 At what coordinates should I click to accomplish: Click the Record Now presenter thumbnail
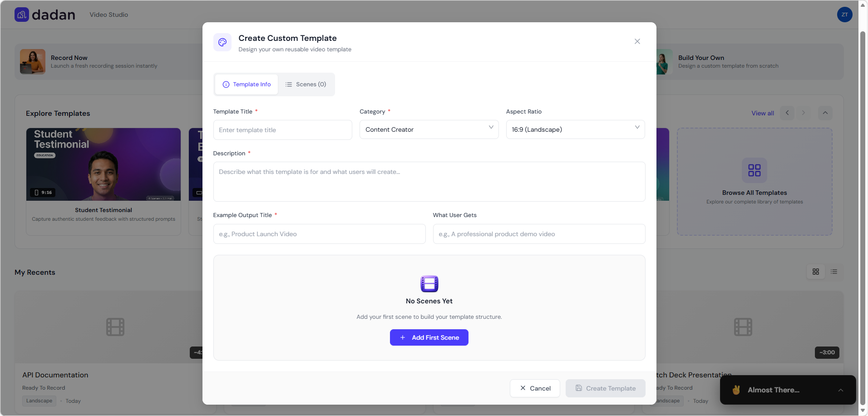coord(32,61)
